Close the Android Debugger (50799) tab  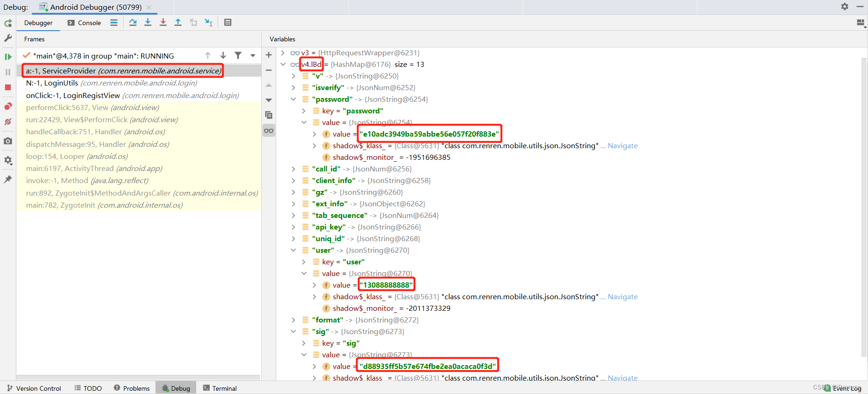coord(149,7)
